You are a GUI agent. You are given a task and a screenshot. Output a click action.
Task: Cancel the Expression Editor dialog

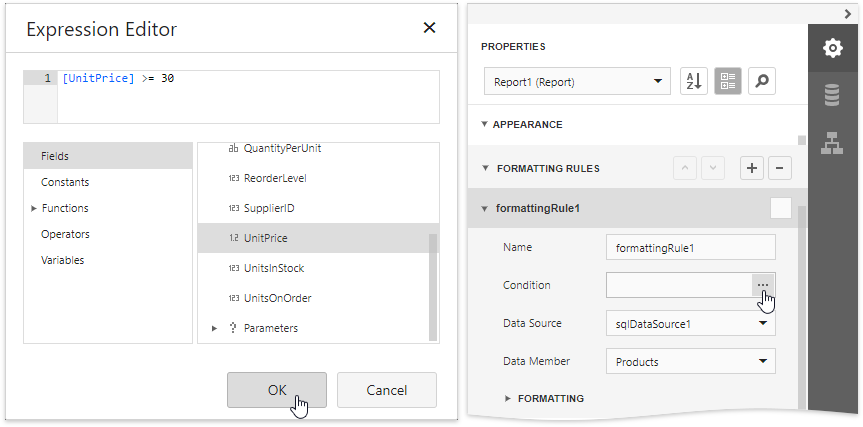pyautogui.click(x=386, y=390)
